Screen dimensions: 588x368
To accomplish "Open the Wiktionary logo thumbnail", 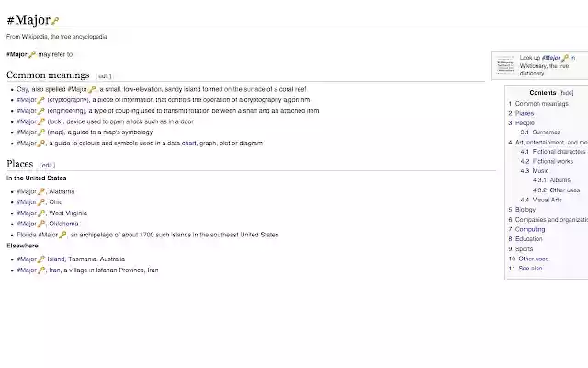I will point(504,64).
